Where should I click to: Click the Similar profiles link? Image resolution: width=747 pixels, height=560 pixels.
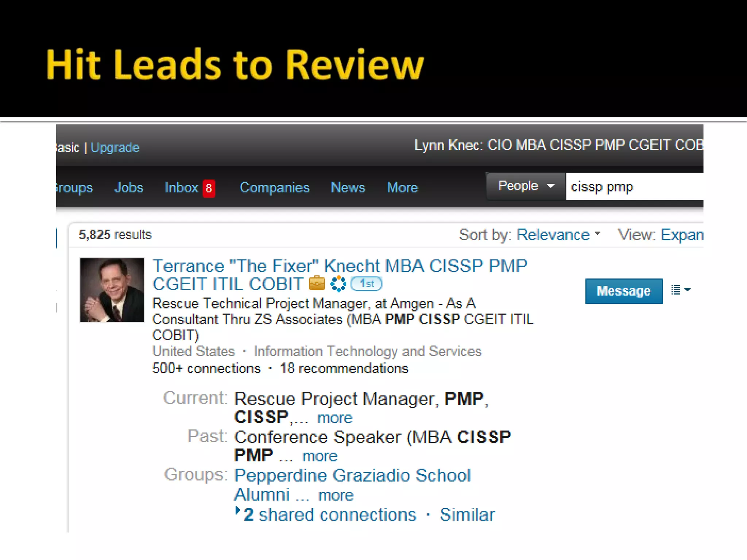(x=467, y=515)
